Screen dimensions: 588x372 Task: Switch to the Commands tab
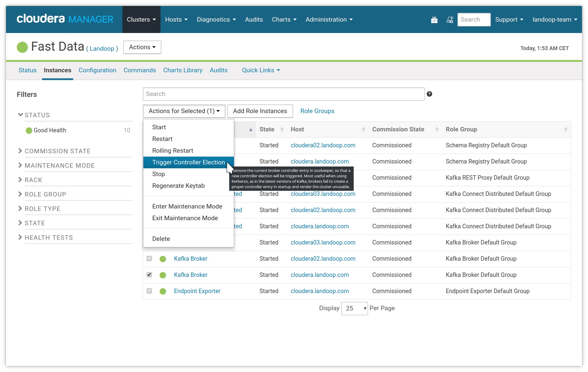click(140, 70)
